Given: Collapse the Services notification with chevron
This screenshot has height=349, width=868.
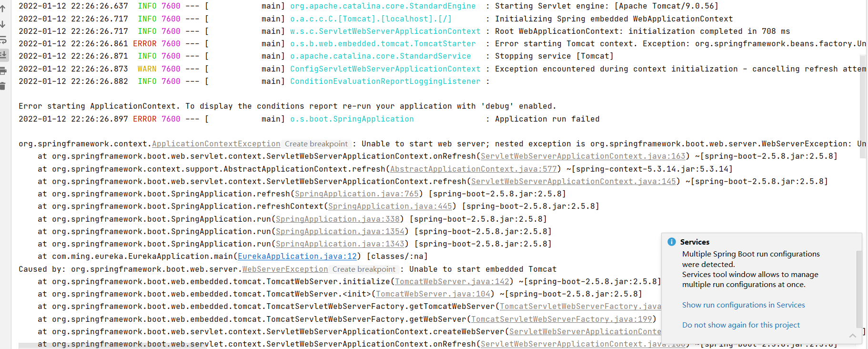Looking at the screenshot, I should 853,336.
